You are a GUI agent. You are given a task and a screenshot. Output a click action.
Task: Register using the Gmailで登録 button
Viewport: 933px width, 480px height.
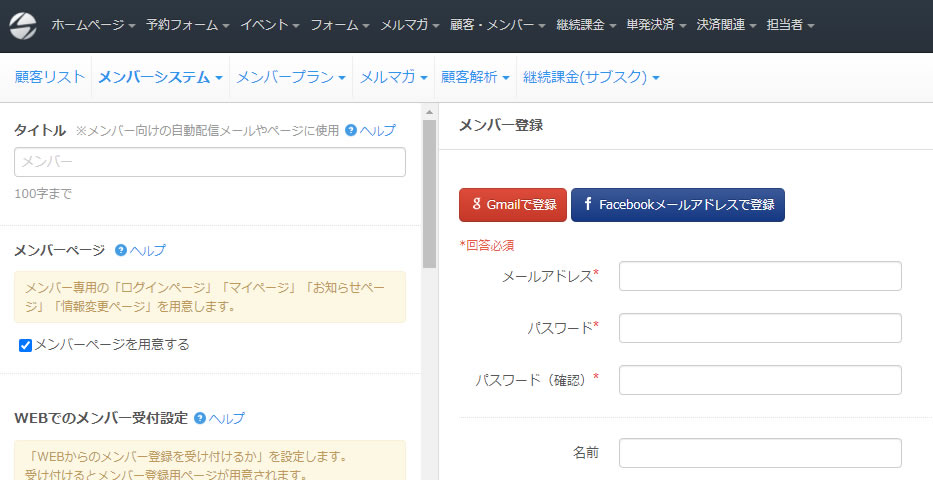[x=512, y=205]
